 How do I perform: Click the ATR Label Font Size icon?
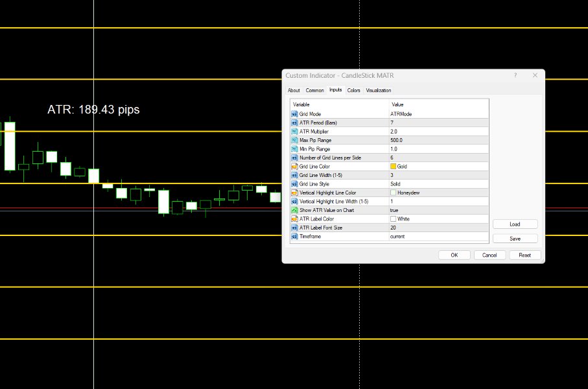coord(294,227)
